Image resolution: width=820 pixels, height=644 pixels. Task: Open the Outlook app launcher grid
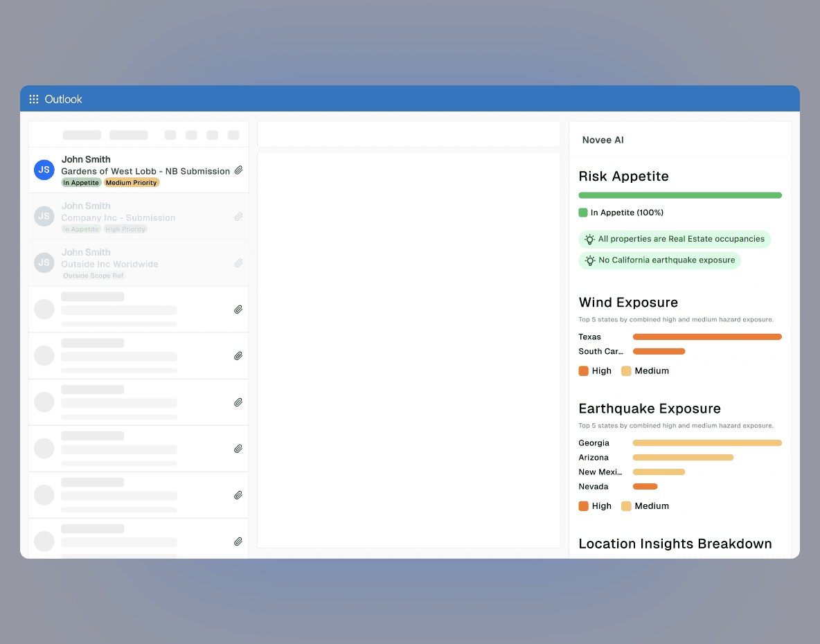click(34, 99)
